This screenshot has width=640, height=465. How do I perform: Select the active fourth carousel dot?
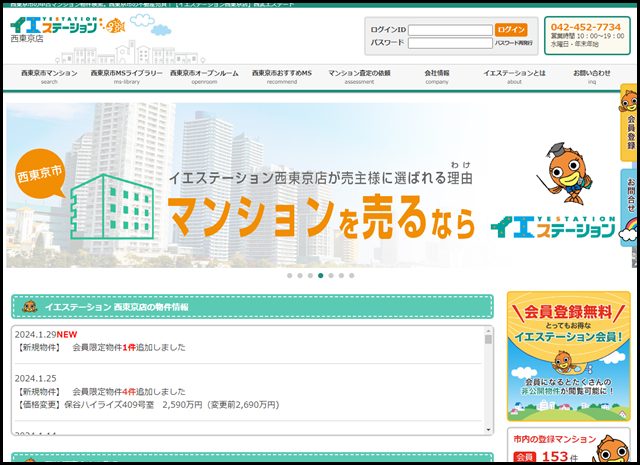click(x=320, y=276)
